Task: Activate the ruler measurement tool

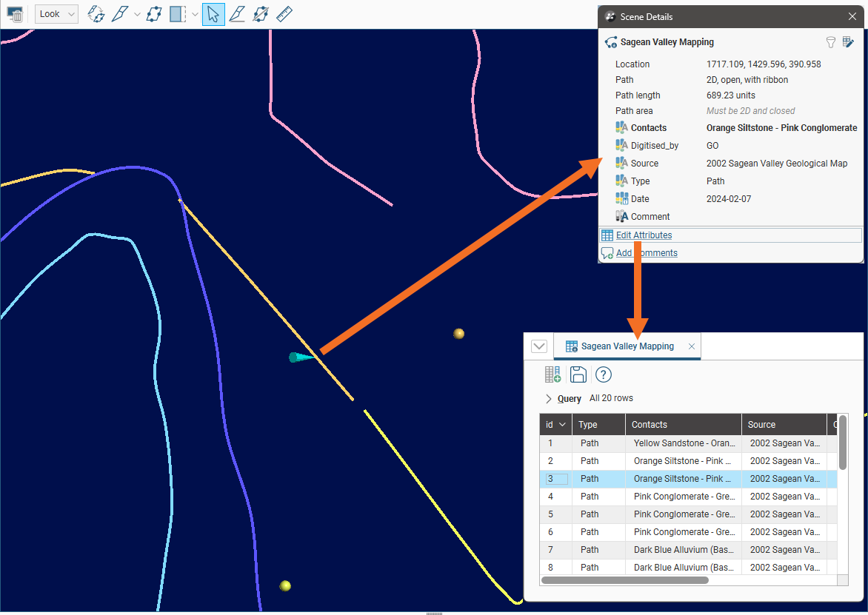Action: 284,14
